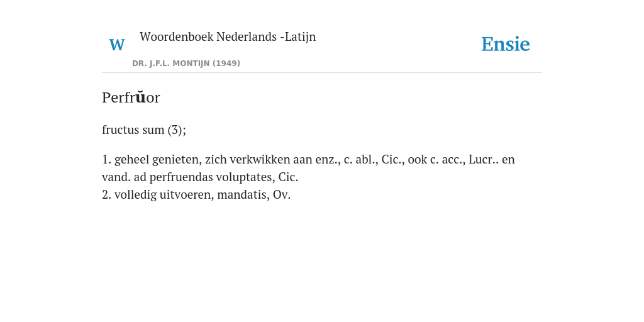Open the Ensie logo link
This screenshot has width=644, height=322.
pos(506,44)
